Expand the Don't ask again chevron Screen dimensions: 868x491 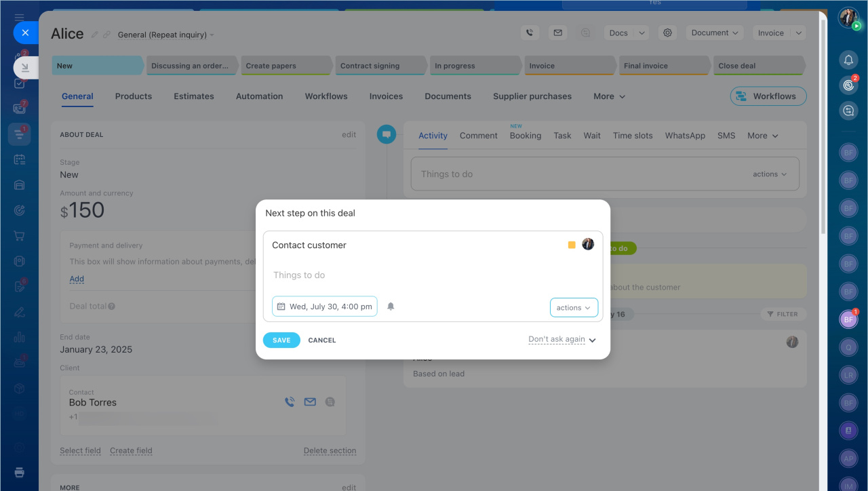[x=592, y=340]
